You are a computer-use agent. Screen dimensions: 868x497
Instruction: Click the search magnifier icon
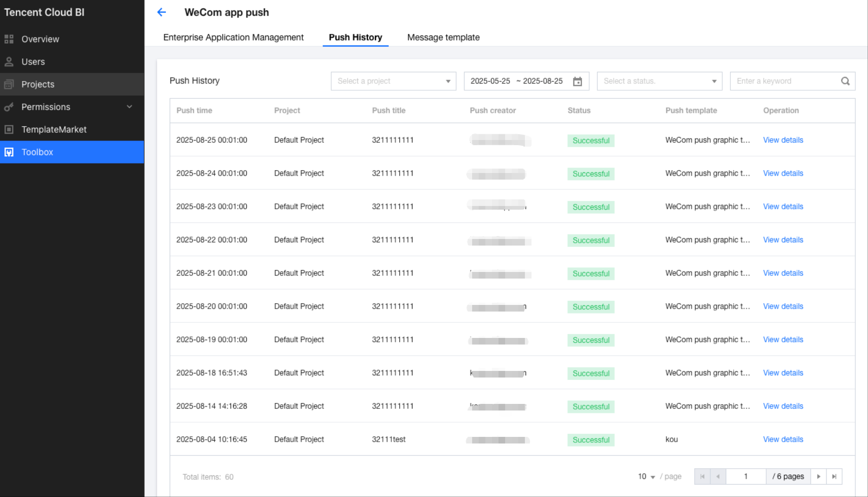pyautogui.click(x=845, y=81)
